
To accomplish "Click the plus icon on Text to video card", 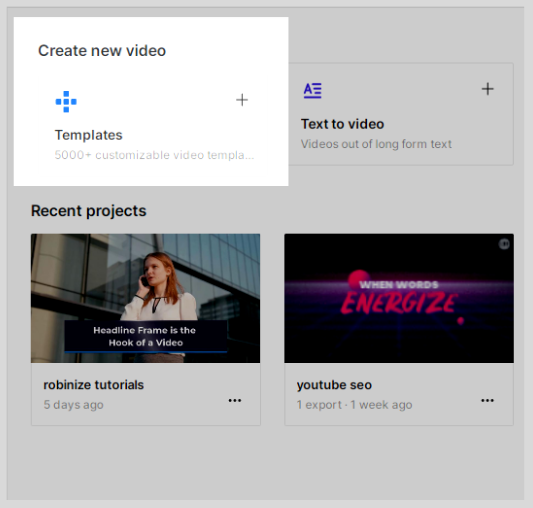I will pyautogui.click(x=487, y=89).
